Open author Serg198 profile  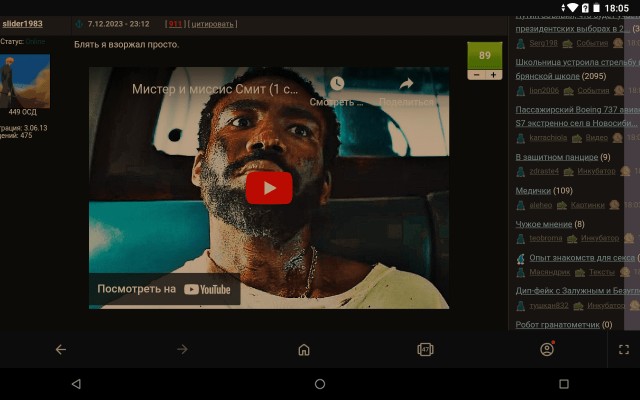click(543, 43)
